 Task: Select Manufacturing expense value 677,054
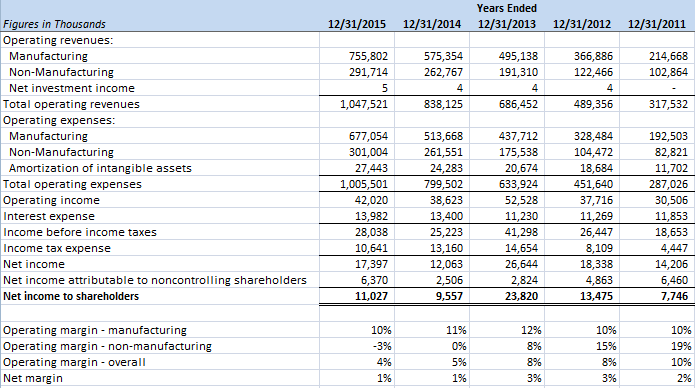[x=368, y=136]
